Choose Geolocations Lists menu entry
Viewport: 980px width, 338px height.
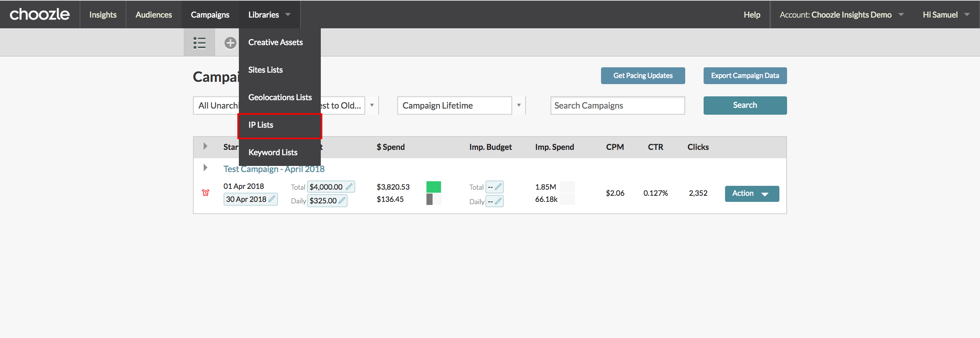[280, 97]
